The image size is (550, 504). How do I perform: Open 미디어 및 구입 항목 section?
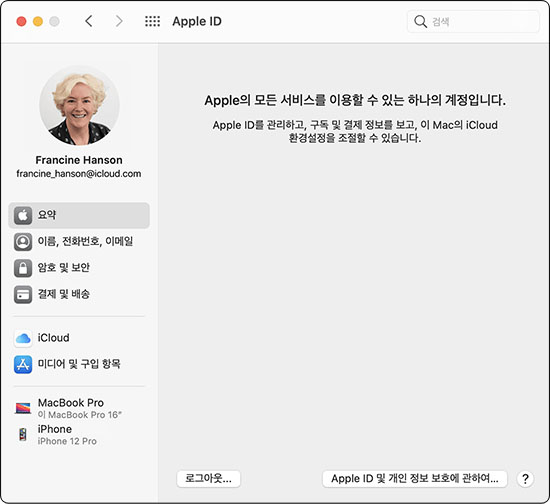(79, 364)
